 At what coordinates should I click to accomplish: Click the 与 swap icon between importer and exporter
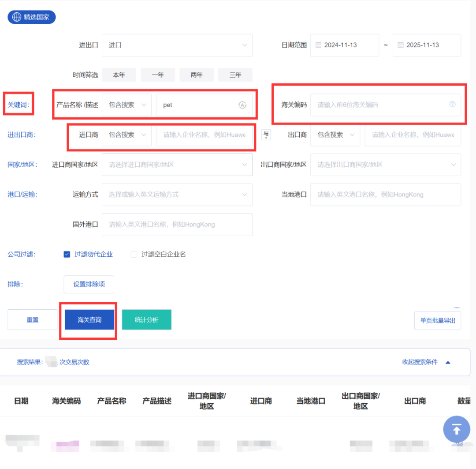(x=266, y=135)
